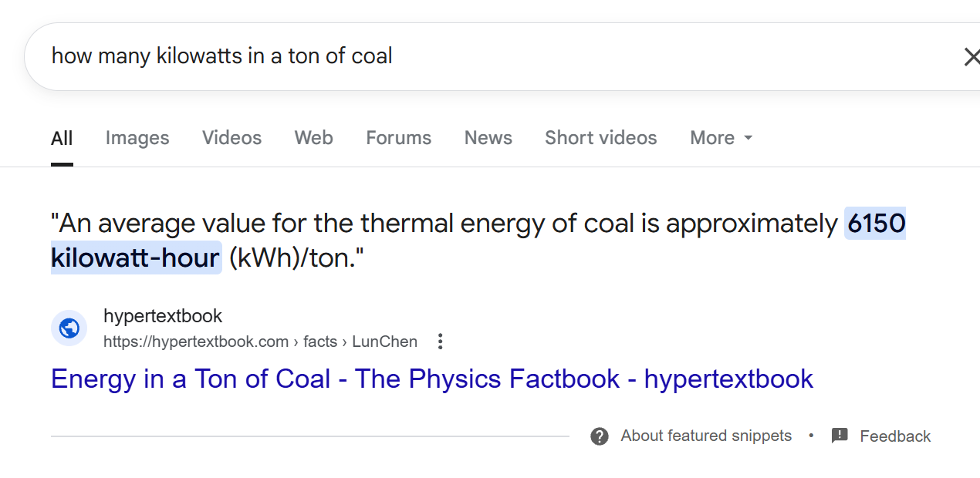Viewport: 980px width, 478px height.
Task: Click into the search query field
Action: 494,56
